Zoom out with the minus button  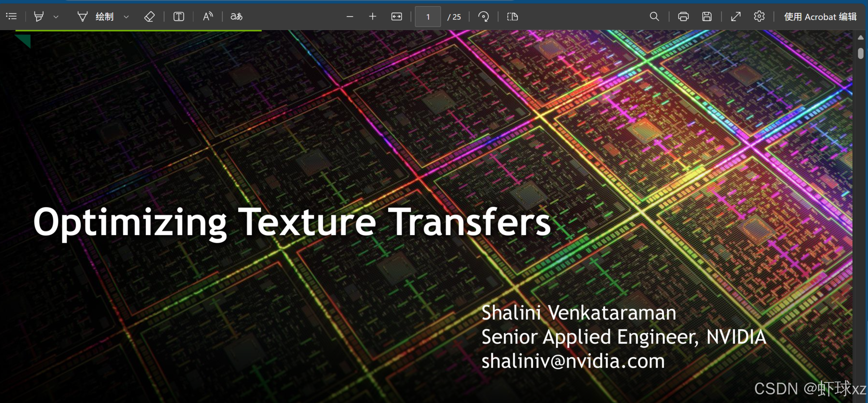pos(350,17)
